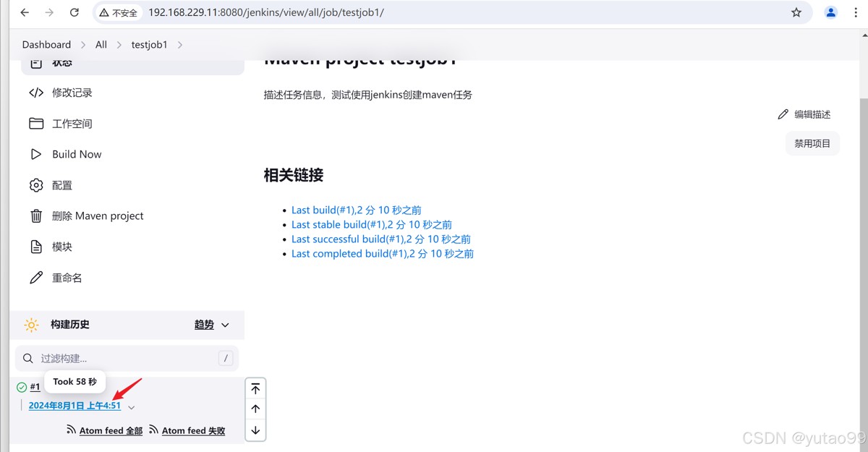Expand the dropdown beside build timestamp
The width and height of the screenshot is (868, 452).
pos(131,407)
